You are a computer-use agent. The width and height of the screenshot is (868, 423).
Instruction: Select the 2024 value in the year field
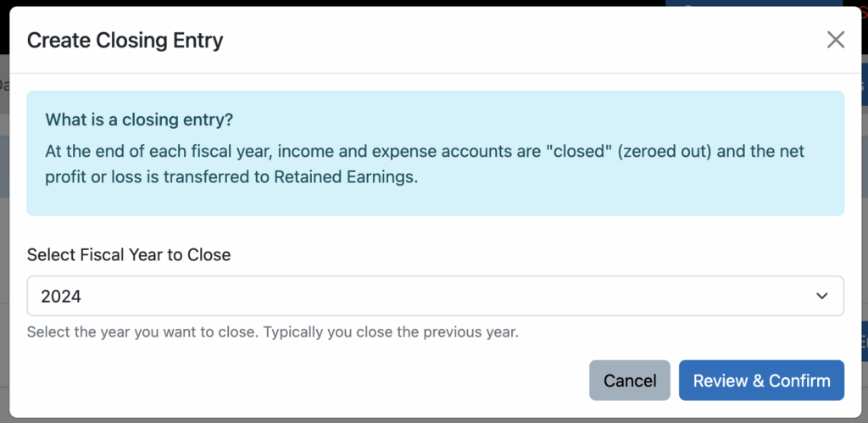(x=61, y=296)
